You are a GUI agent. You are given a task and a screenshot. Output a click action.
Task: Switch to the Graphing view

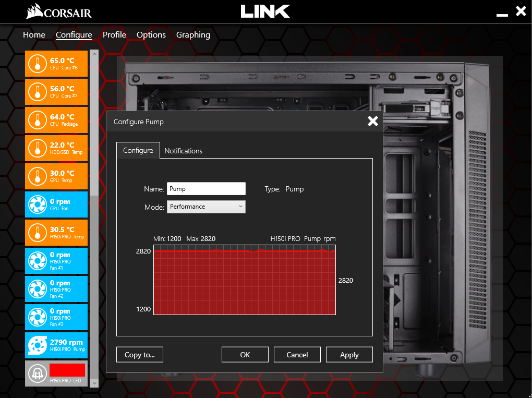coord(193,35)
